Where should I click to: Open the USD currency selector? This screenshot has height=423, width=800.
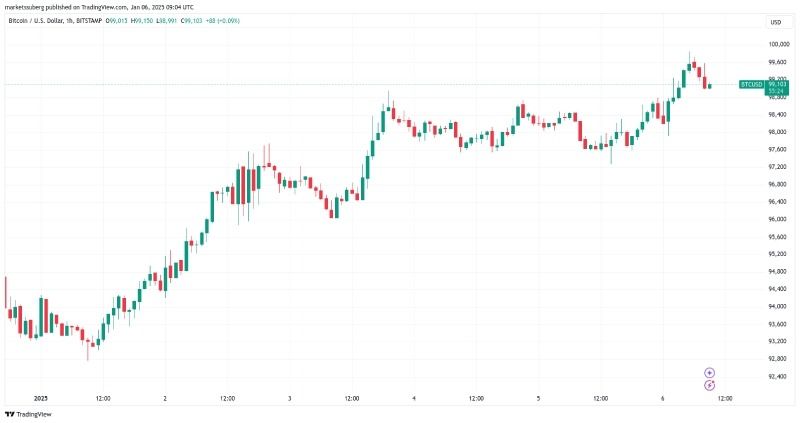tap(776, 22)
